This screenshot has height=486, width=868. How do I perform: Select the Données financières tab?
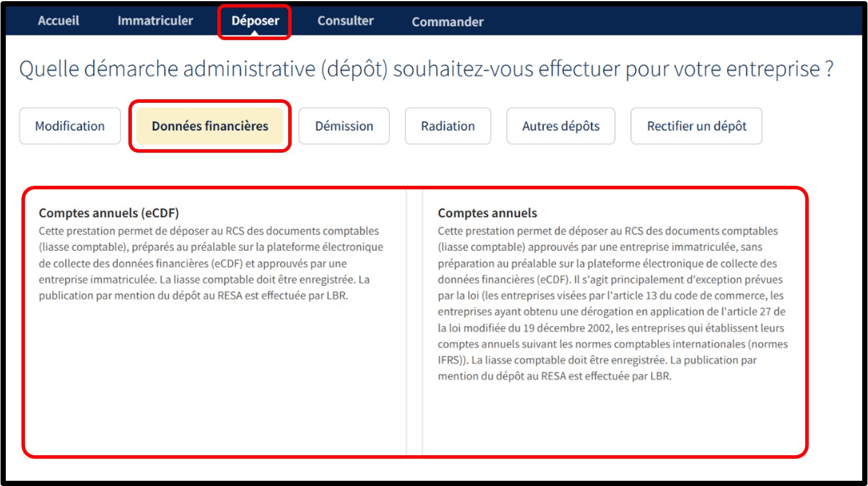210,126
